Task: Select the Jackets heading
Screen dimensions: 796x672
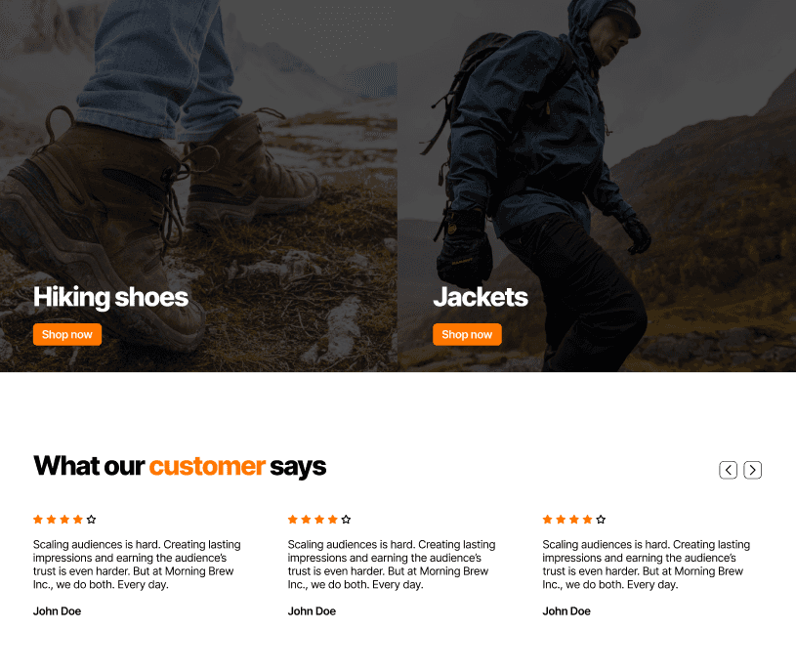Action: [481, 297]
